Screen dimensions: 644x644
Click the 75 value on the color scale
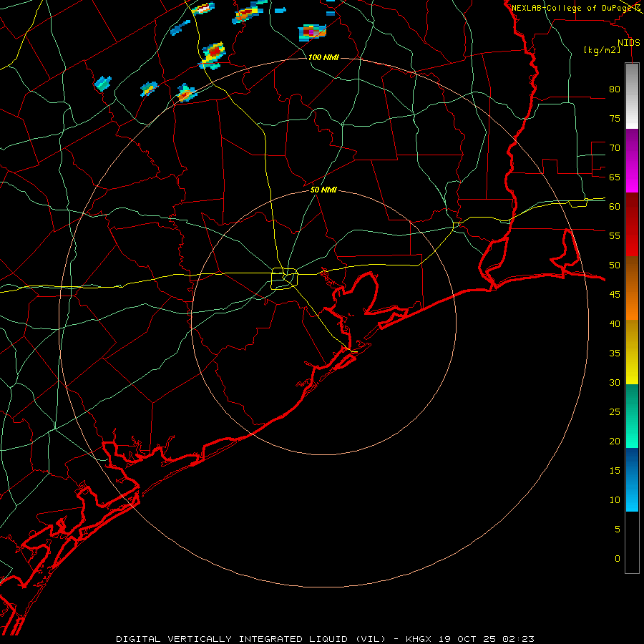(615, 118)
